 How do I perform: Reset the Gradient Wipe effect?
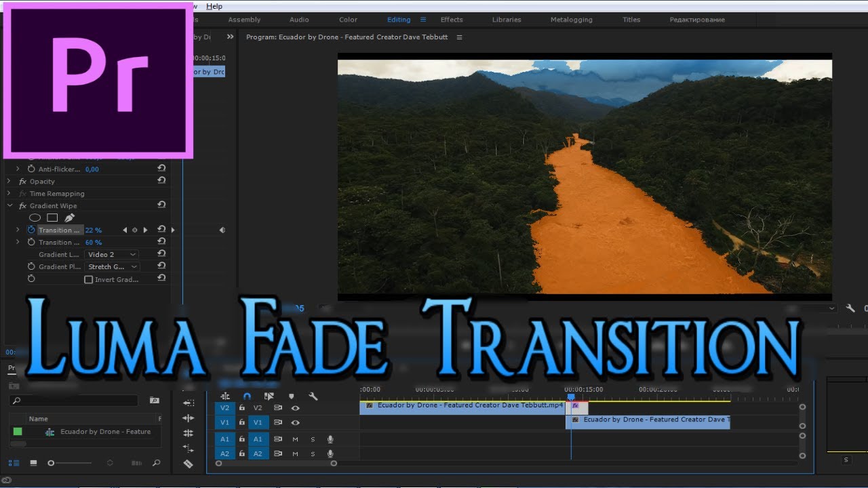pos(161,205)
